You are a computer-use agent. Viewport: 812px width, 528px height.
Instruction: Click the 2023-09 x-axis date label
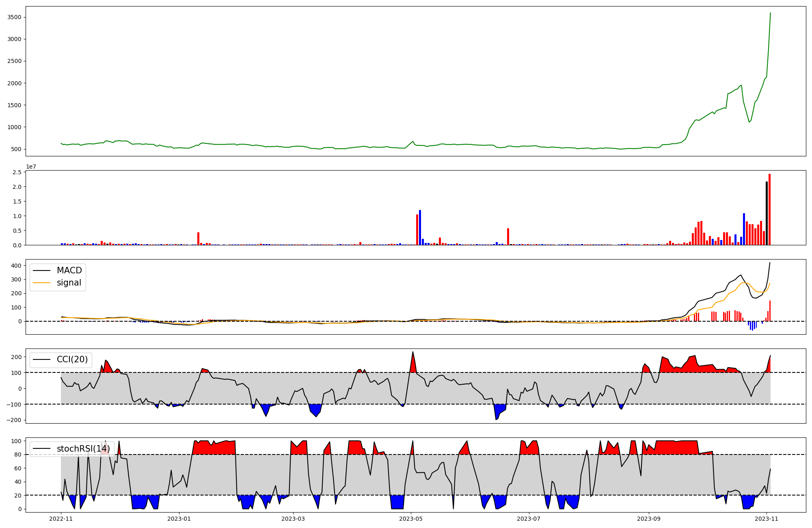648,519
